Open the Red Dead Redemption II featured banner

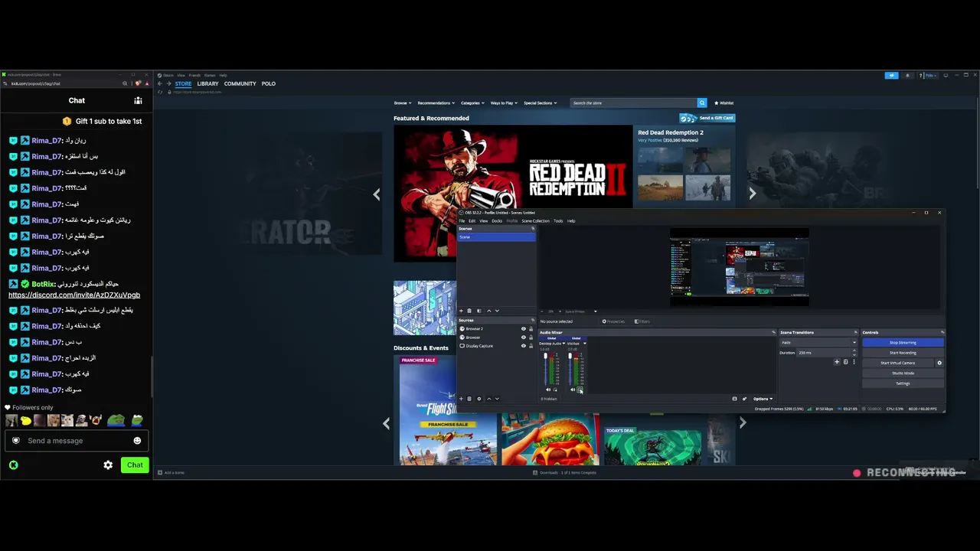(x=513, y=194)
